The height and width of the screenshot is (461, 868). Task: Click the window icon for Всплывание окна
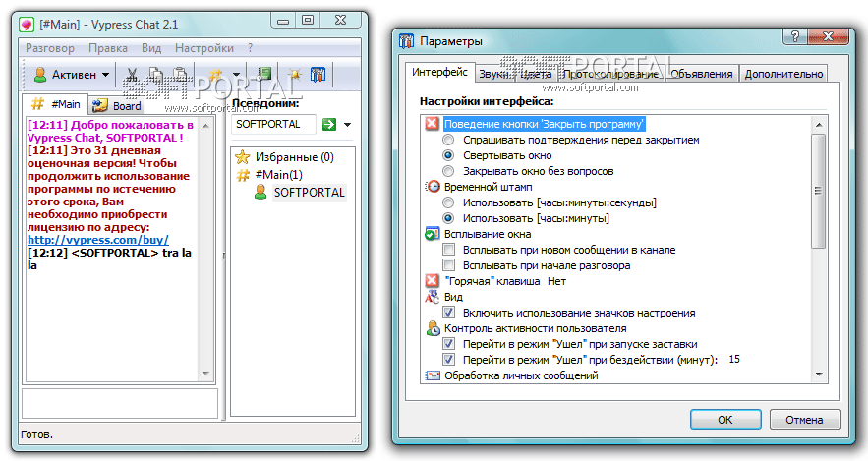pos(432,234)
